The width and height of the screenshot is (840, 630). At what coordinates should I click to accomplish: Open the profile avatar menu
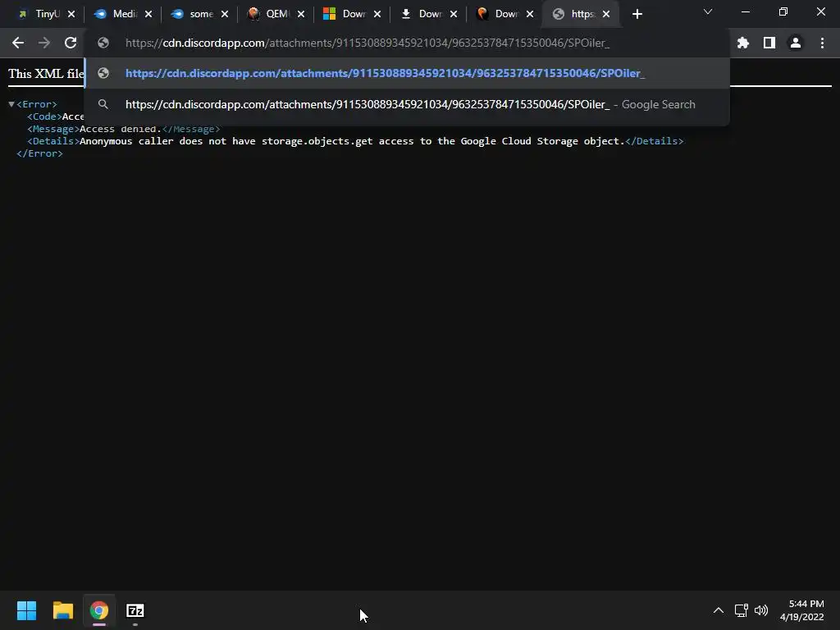(796, 43)
